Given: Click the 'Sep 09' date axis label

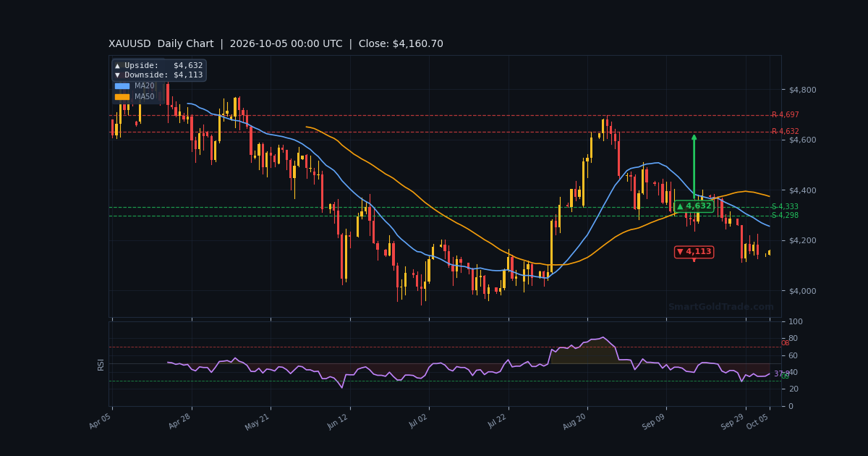Looking at the screenshot, I should tap(655, 421).
